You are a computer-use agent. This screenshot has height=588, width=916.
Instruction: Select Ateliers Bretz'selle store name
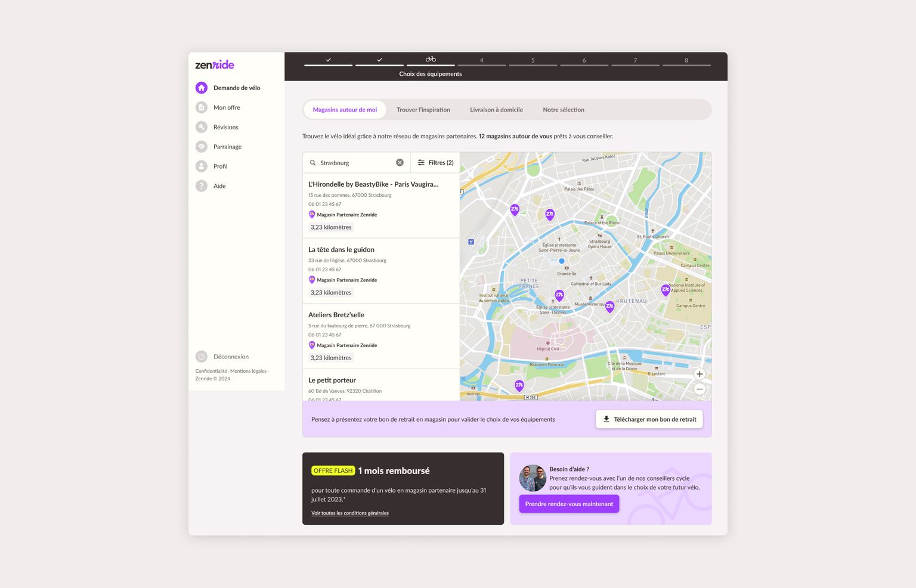[x=336, y=315]
